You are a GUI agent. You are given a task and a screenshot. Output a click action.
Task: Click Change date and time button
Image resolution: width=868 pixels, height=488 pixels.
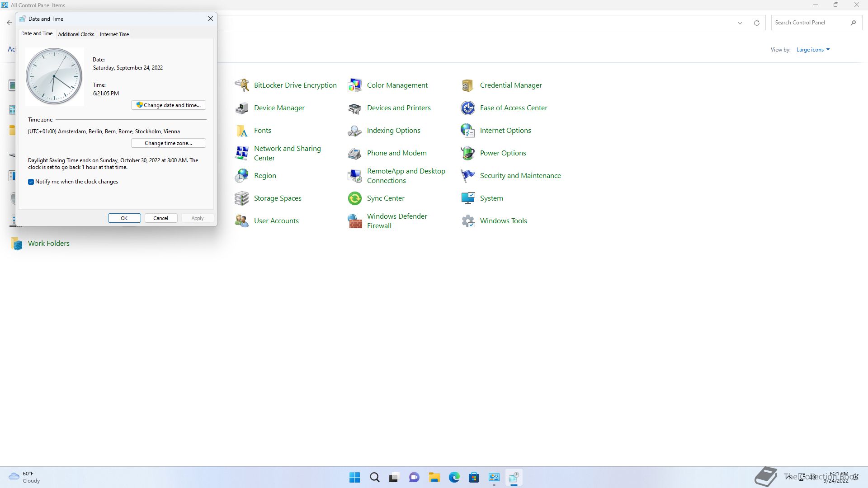click(169, 105)
